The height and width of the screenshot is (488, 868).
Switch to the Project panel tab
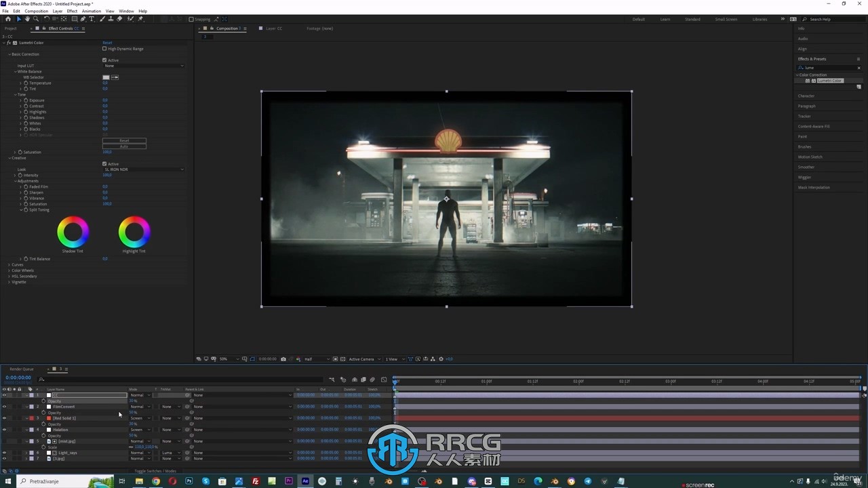[10, 28]
